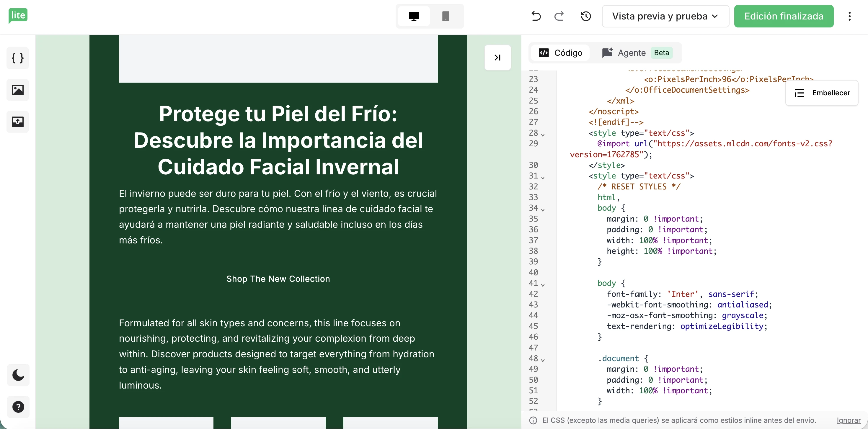Click '-webkit-font-smoothing: antialiased;' line
This screenshot has width=868, height=429.
[689, 305]
